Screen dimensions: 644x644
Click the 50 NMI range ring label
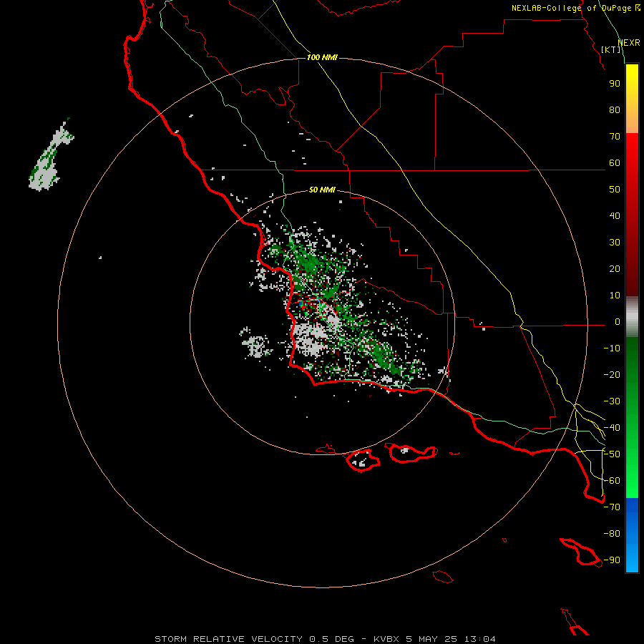click(322, 190)
